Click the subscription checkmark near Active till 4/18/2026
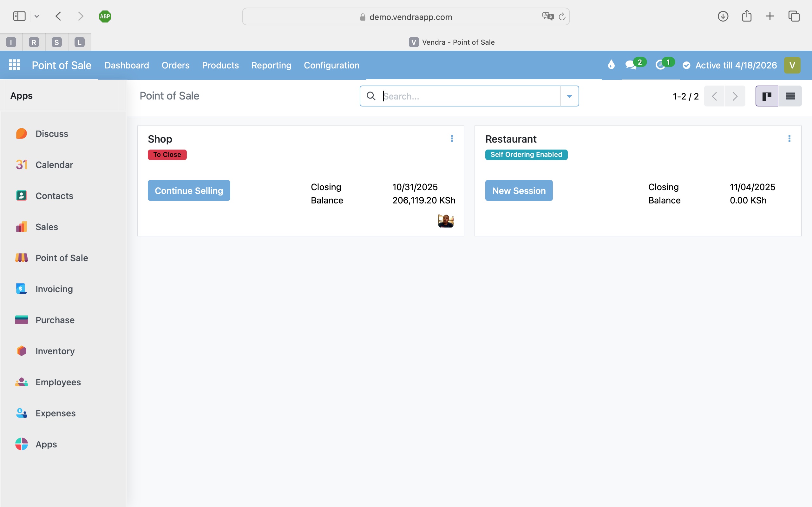This screenshot has height=507, width=812. (x=686, y=65)
